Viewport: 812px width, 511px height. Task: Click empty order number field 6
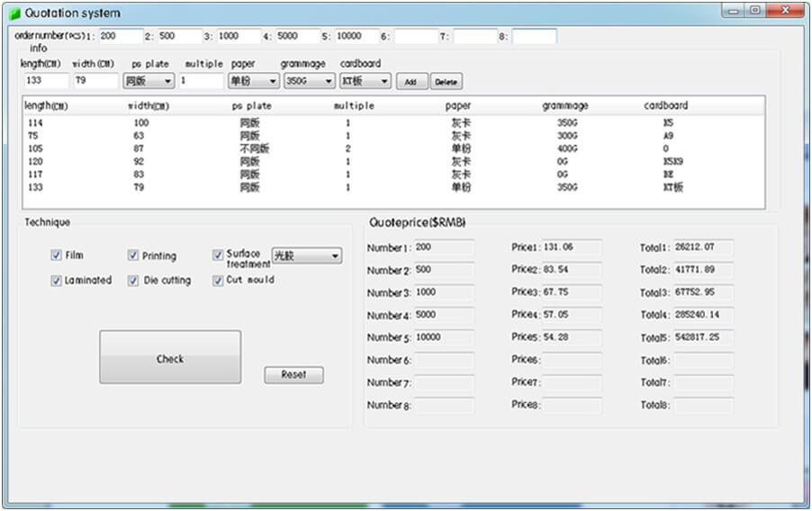[416, 36]
